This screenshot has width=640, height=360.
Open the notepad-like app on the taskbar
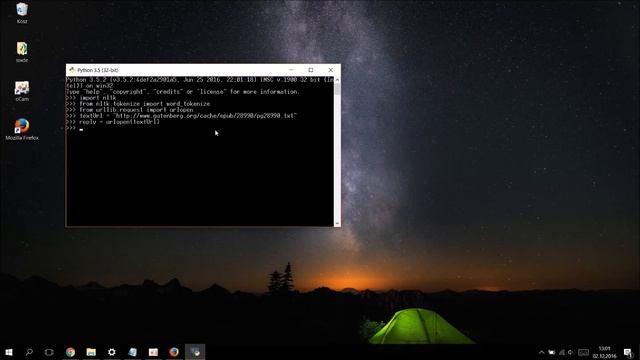[x=133, y=352]
